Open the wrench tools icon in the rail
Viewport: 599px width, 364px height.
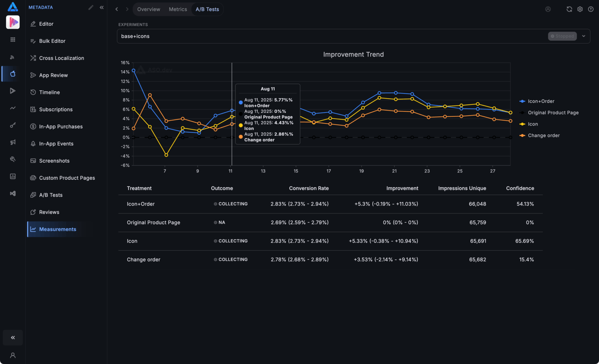click(13, 159)
